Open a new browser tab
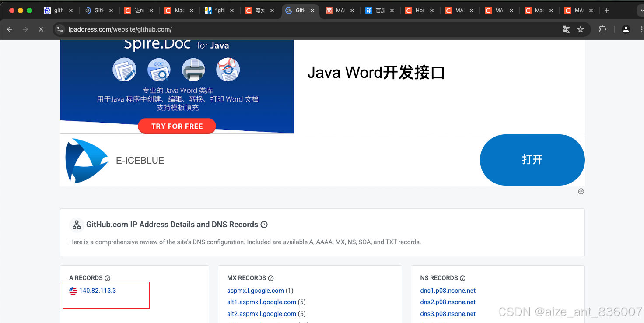Viewport: 644px width, 323px height. coord(606,11)
